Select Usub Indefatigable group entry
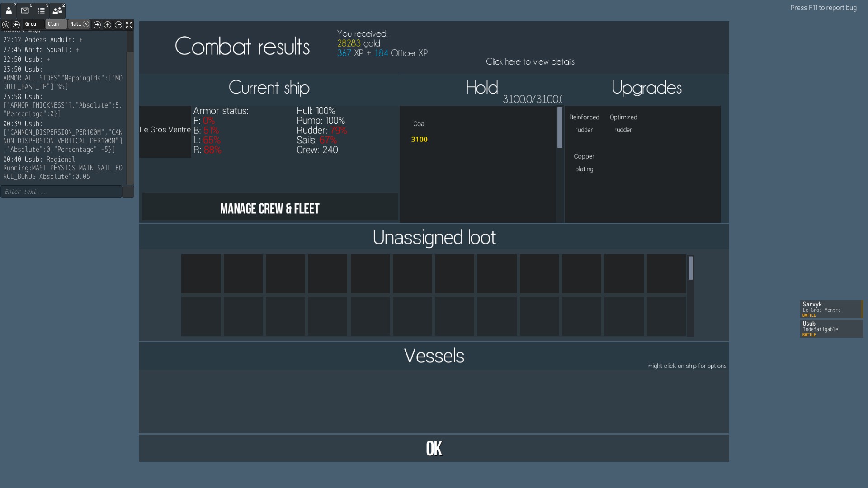The image size is (868, 488). (831, 329)
